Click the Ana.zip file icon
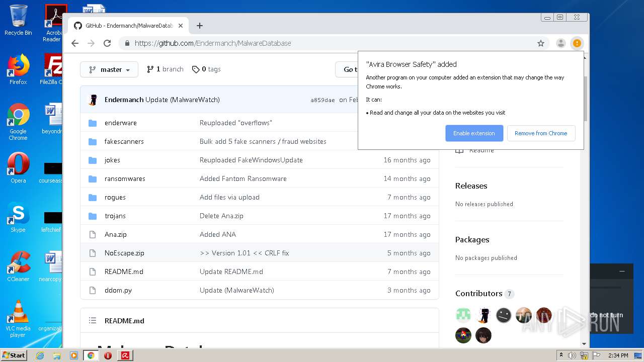This screenshot has height=362, width=644. [x=93, y=234]
